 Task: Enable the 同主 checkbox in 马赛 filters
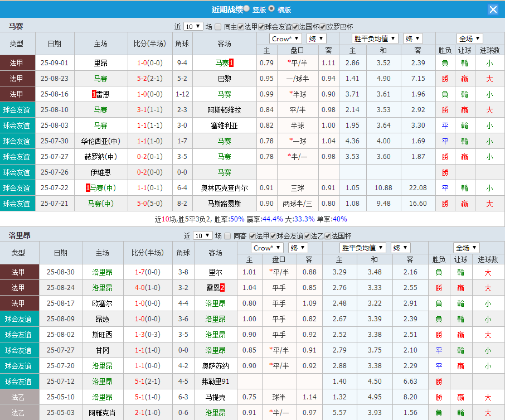[217, 26]
